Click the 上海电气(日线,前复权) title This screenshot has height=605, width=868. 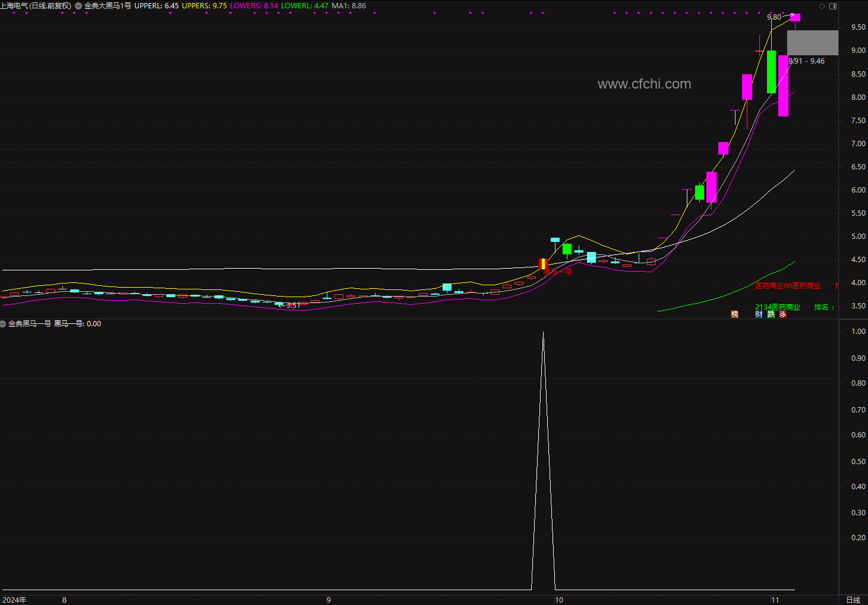tap(36, 6)
